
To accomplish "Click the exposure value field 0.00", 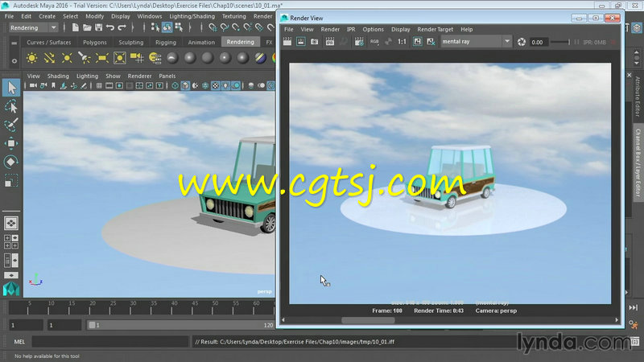I will (538, 43).
